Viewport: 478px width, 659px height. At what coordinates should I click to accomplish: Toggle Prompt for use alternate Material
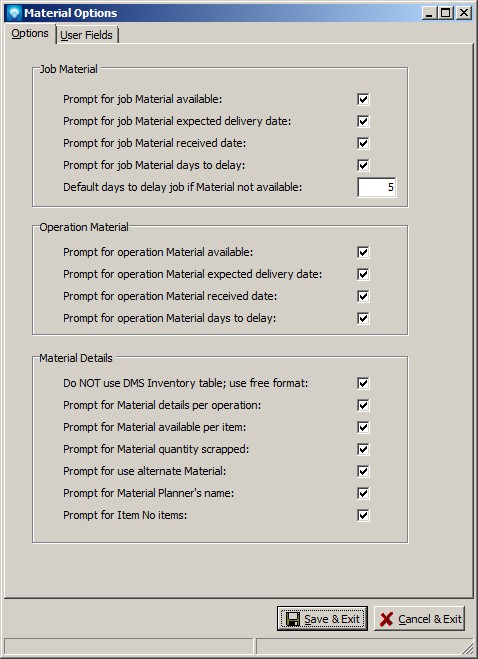click(363, 471)
